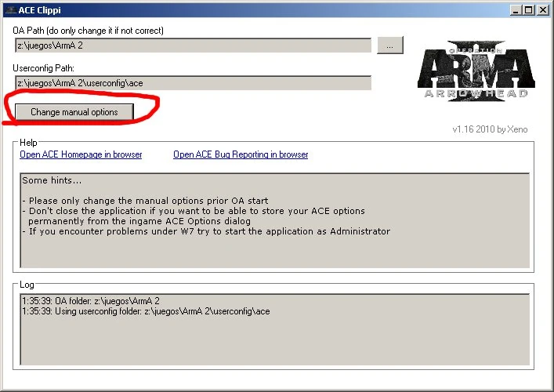Click the 'OA Path (do only change it if not correct)' label
Image resolution: width=554 pixels, height=392 pixels.
[89, 31]
